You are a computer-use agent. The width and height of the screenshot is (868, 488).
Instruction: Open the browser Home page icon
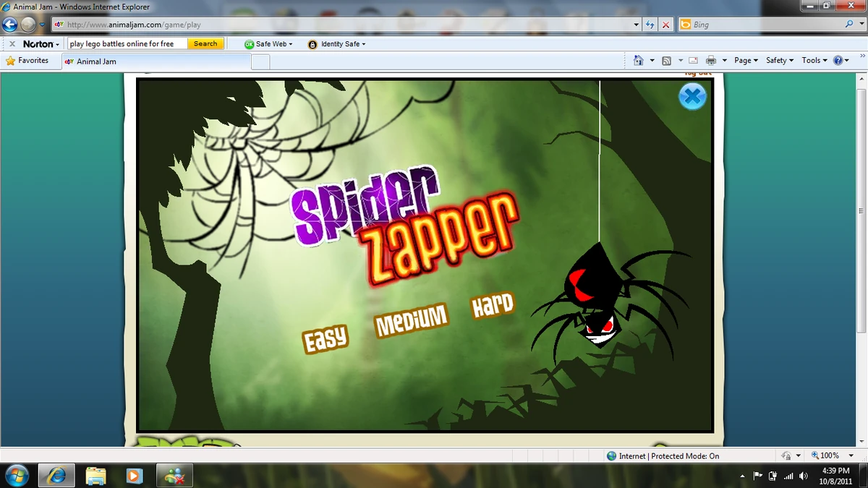637,61
